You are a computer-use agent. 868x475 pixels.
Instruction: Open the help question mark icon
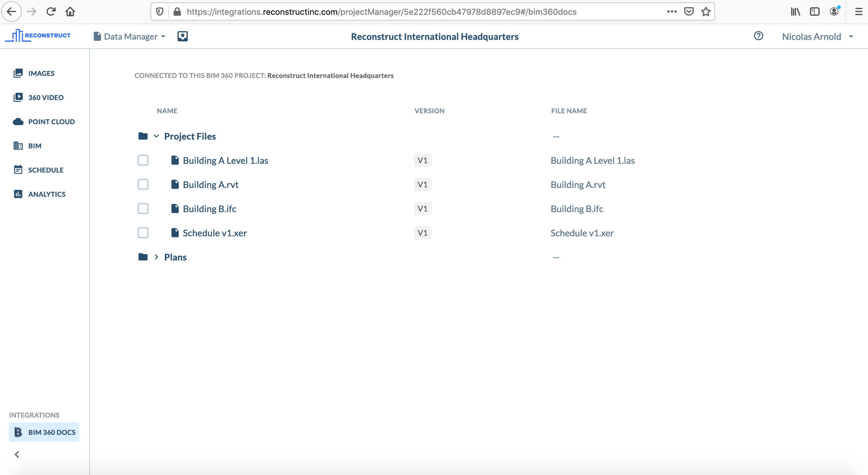tap(758, 36)
